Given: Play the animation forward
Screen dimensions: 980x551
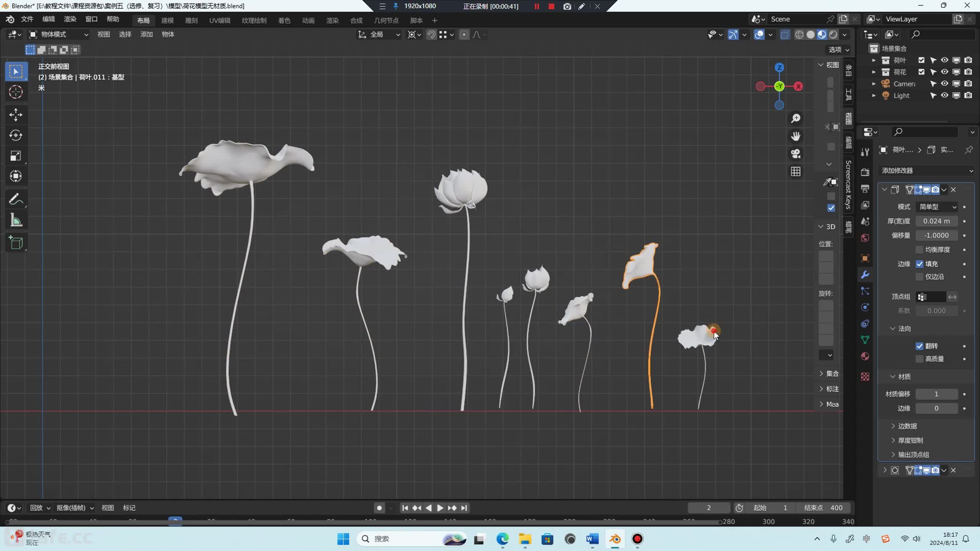Looking at the screenshot, I should pos(440,508).
